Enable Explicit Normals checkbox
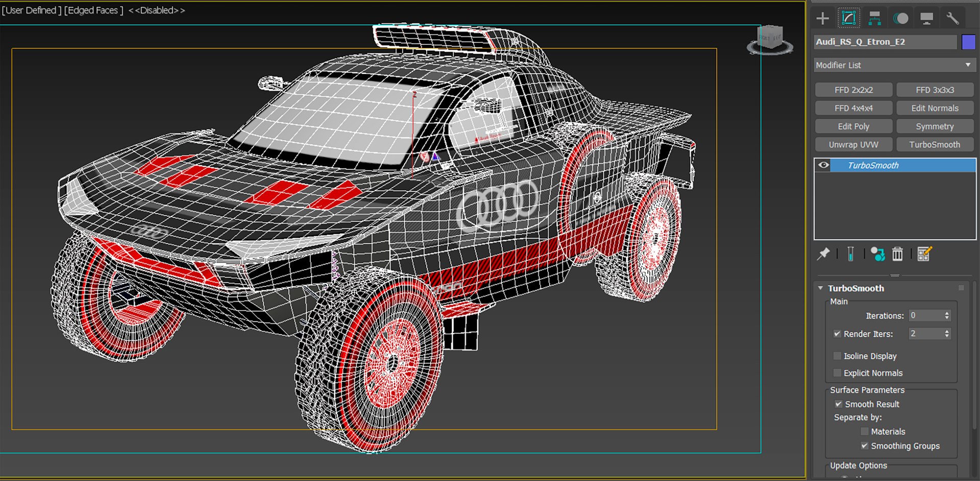980x481 pixels. tap(837, 373)
